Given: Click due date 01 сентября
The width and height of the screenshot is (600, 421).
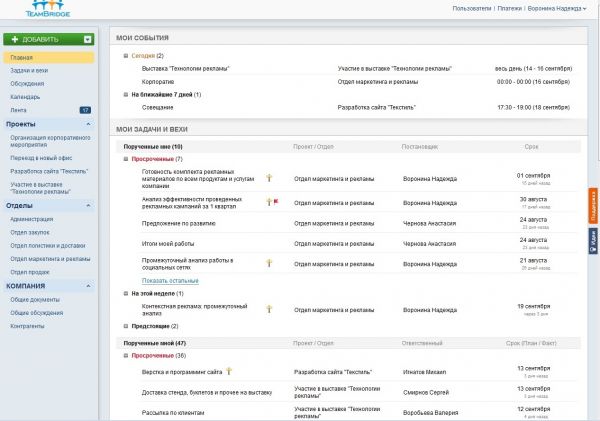Looking at the screenshot, I should click(x=533, y=176).
